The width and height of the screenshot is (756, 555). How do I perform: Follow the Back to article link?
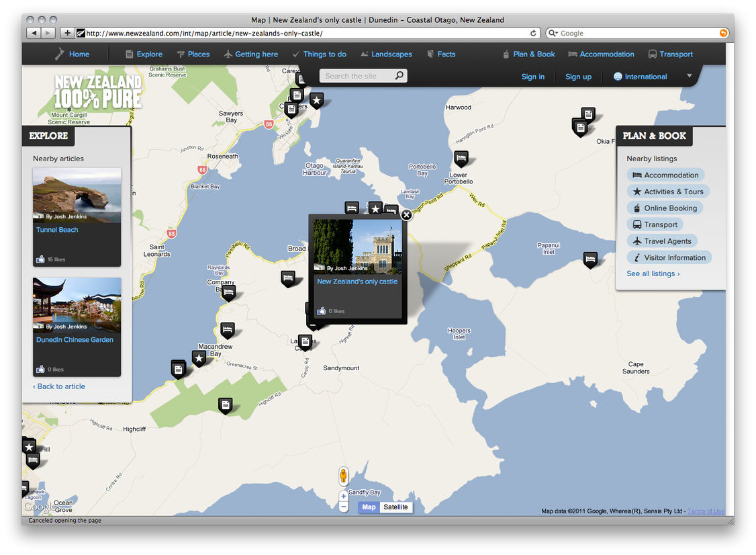[x=59, y=386]
